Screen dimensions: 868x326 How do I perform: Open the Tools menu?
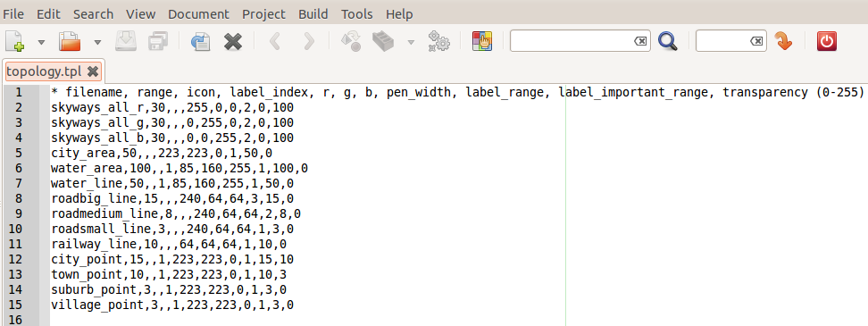(x=356, y=13)
